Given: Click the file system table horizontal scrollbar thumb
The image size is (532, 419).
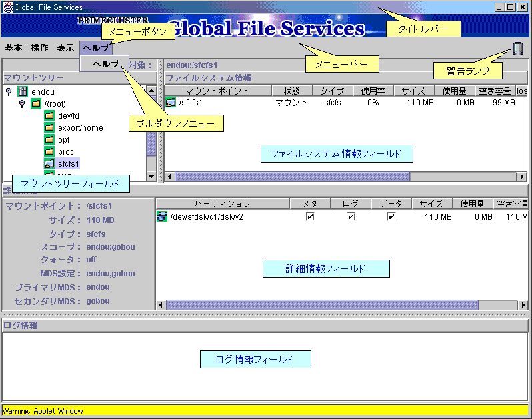Looking at the screenshot, I should pyautogui.click(x=293, y=177).
